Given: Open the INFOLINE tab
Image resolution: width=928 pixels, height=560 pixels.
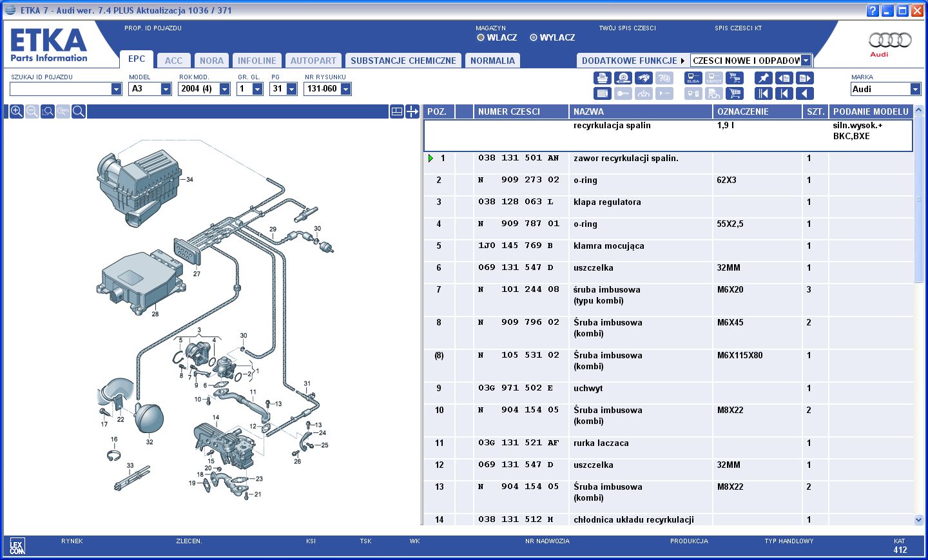Looking at the screenshot, I should pos(256,61).
